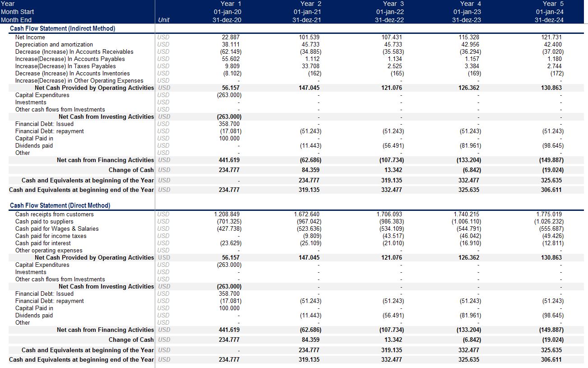Select accounts payables value '1.157'
This screenshot has width=588, height=368.
[472, 59]
